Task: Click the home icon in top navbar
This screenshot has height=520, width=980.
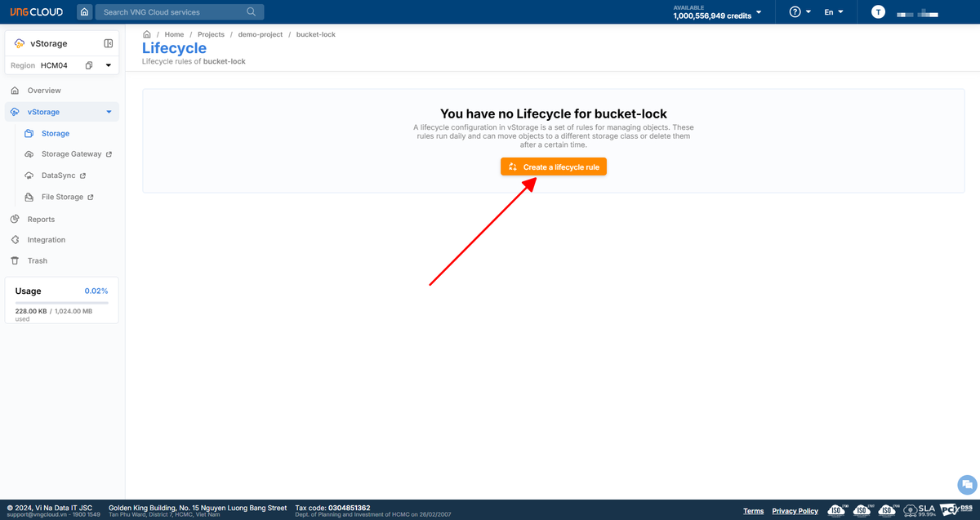Action: tap(84, 12)
